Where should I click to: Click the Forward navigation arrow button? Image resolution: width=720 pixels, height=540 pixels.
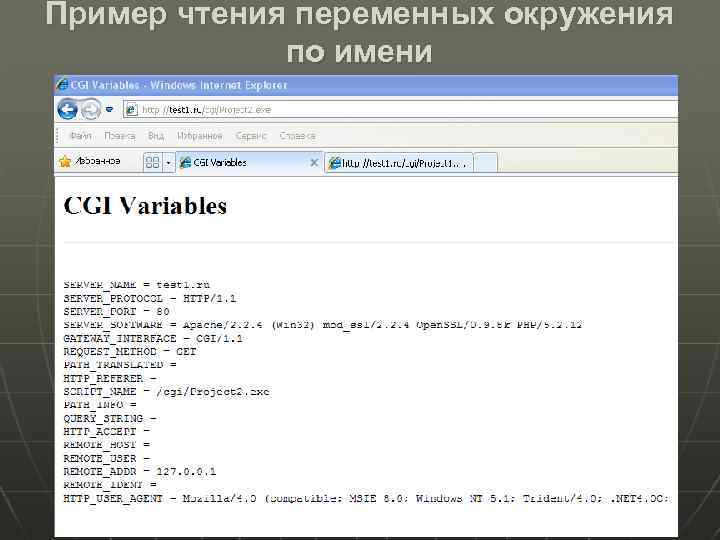click(x=91, y=110)
